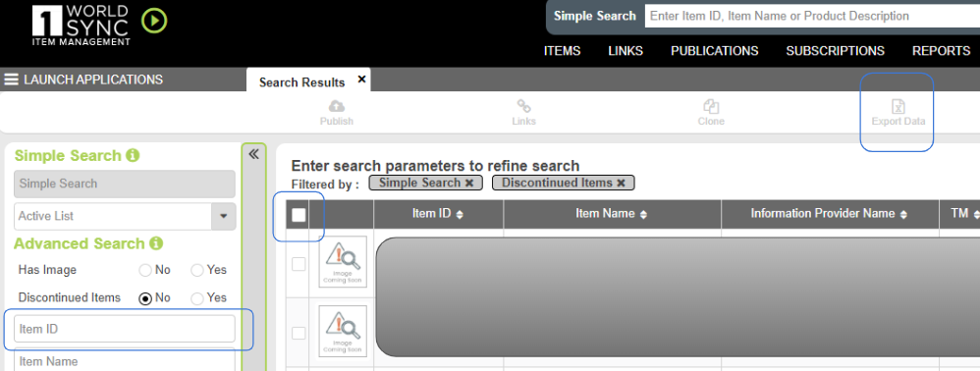Select the Search Results tab
This screenshot has height=371, width=980.
[x=301, y=82]
